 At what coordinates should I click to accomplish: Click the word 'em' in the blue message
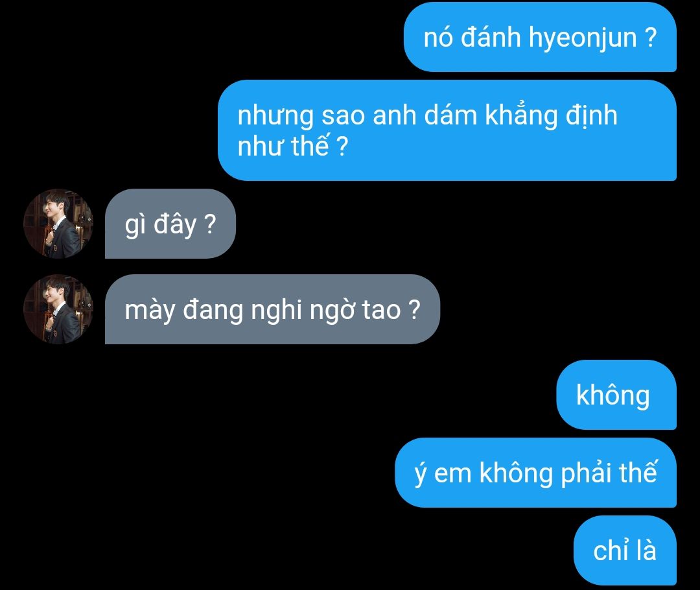[452, 473]
